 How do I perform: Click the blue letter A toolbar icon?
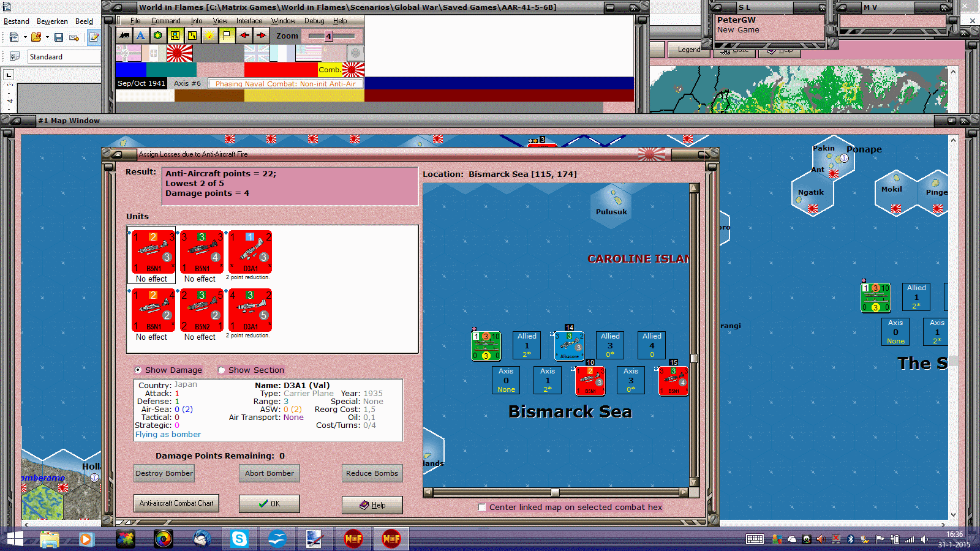141,36
